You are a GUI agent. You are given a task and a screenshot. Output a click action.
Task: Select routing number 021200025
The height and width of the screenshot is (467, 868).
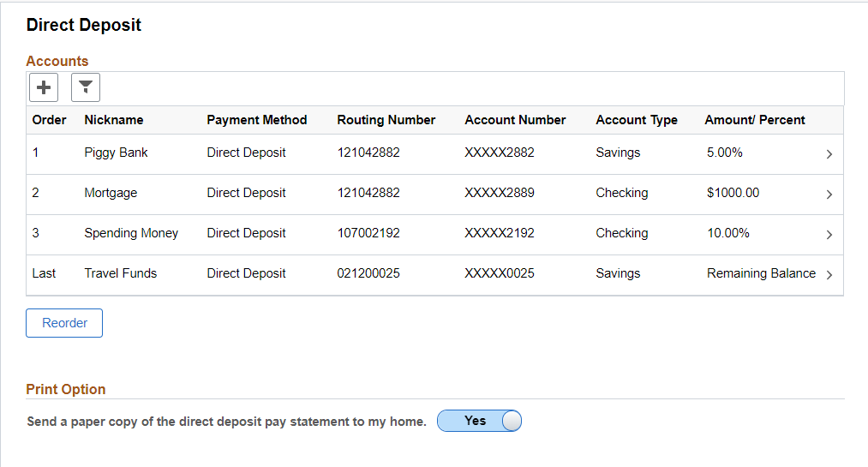coord(368,273)
